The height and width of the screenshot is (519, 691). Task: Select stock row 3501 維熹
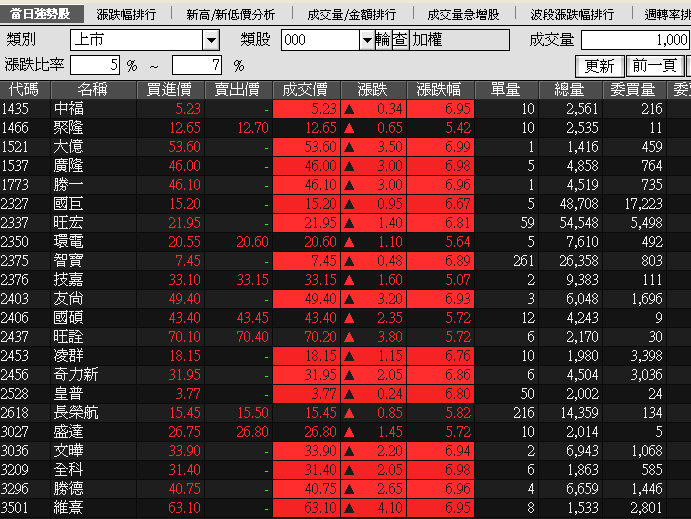(346, 508)
